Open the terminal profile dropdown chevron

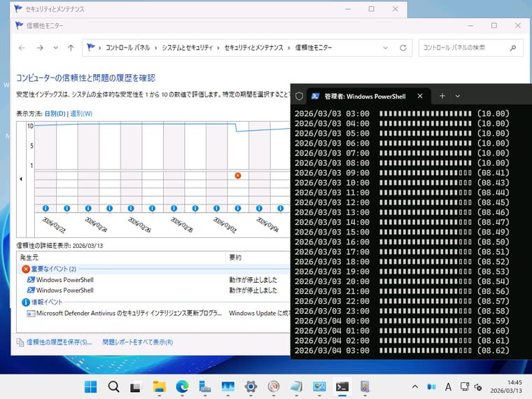pyautogui.click(x=457, y=97)
